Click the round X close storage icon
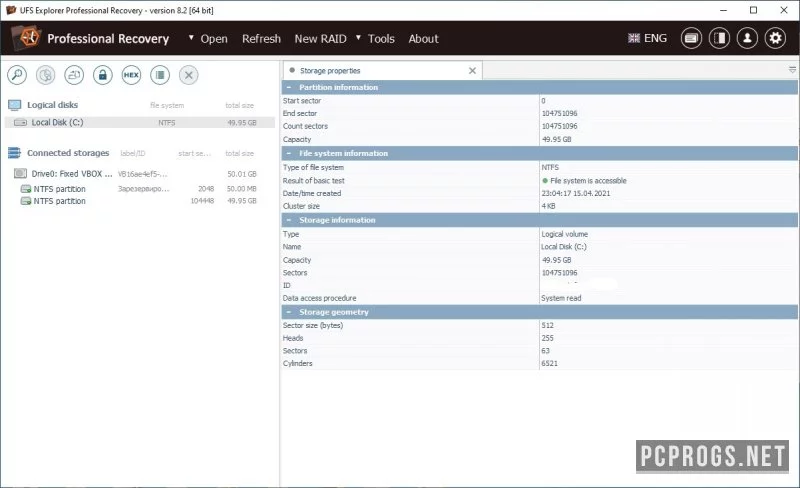 188,75
